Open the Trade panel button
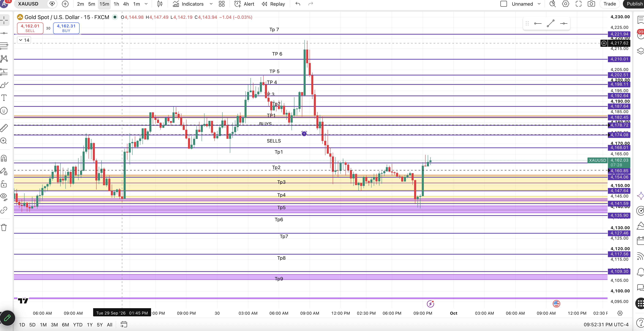Screen dimensions: 644x331 coord(609,4)
